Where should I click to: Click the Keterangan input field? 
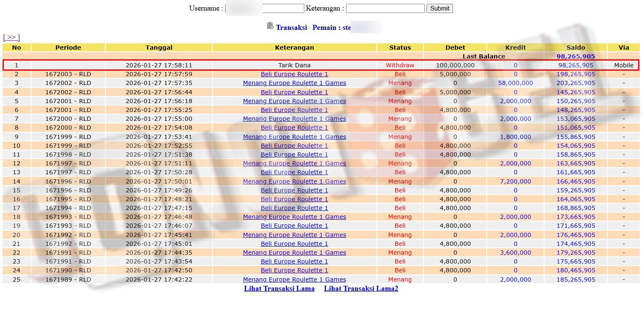[385, 8]
